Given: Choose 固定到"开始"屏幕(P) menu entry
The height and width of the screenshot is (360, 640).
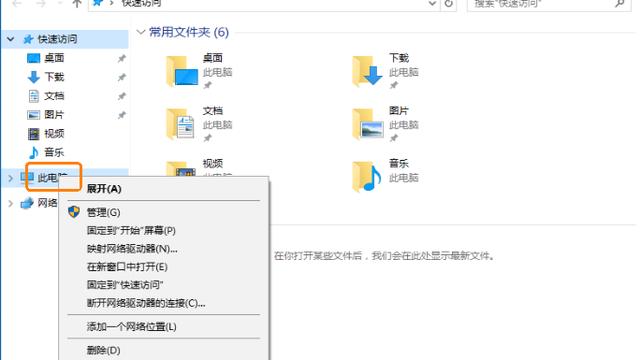Looking at the screenshot, I should point(164,231).
